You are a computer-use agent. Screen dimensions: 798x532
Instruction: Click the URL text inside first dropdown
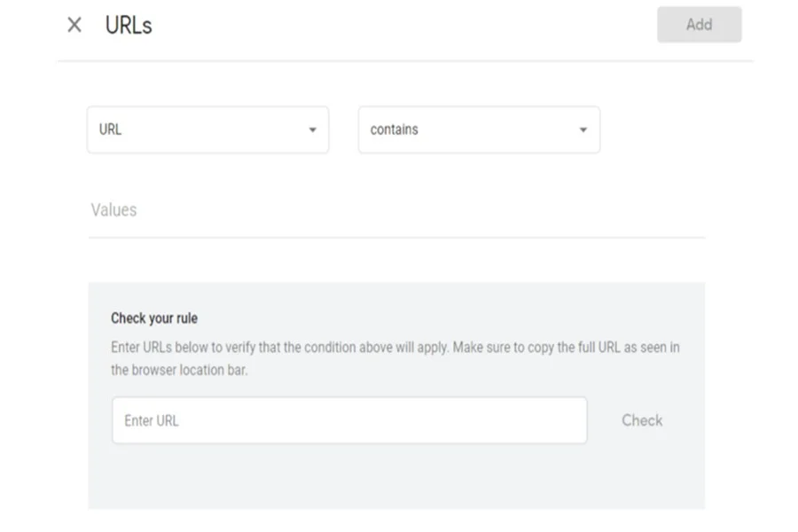(x=110, y=129)
